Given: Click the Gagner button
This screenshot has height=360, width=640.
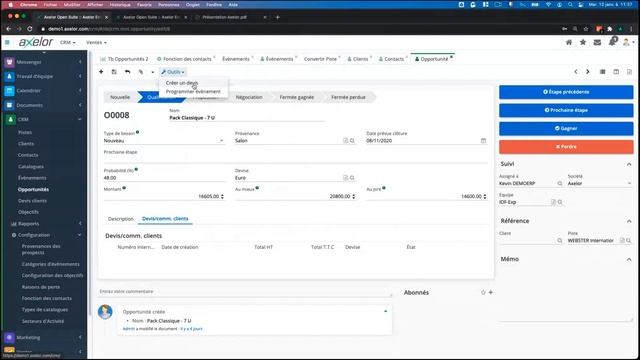Looking at the screenshot, I should (x=566, y=128).
